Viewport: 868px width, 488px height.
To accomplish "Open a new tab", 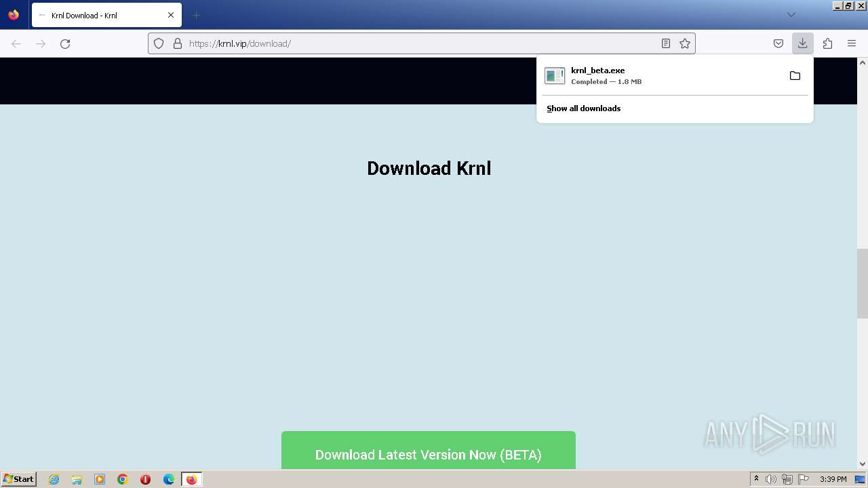I will click(x=196, y=15).
